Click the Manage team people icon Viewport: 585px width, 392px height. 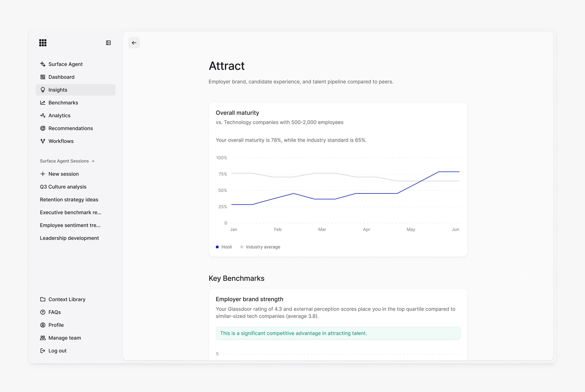(43, 338)
